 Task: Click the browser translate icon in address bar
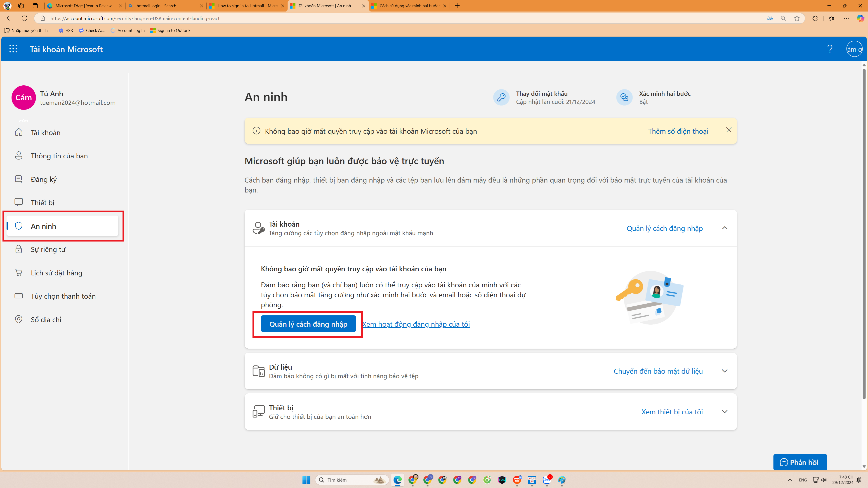770,18
